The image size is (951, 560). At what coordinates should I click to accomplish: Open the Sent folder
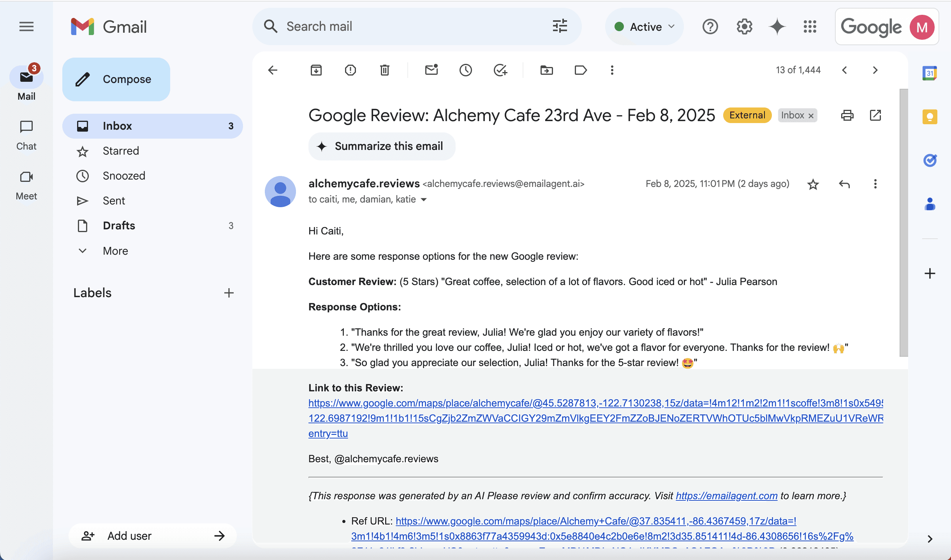pos(114,201)
